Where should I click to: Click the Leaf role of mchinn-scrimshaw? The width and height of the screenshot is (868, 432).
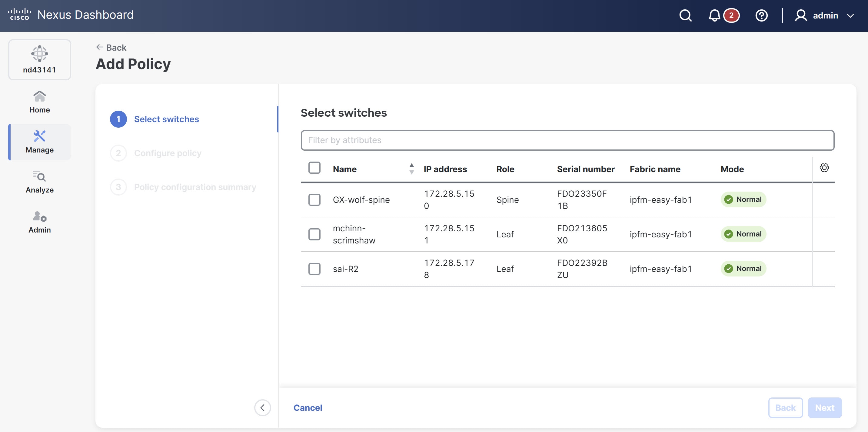click(505, 234)
